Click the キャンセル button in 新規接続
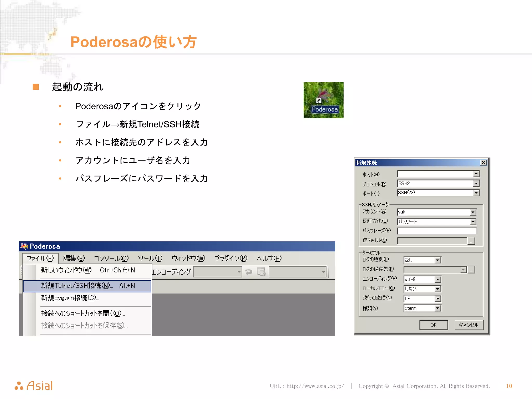Screen dimensions: 532x399 click(469, 325)
